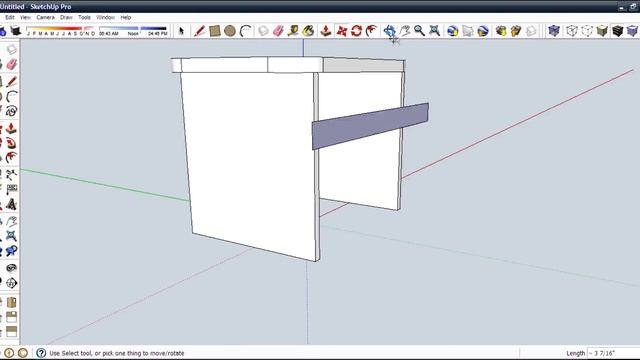Switch to Wireframe face style
Screen dimensions: 640x360
coord(572,31)
